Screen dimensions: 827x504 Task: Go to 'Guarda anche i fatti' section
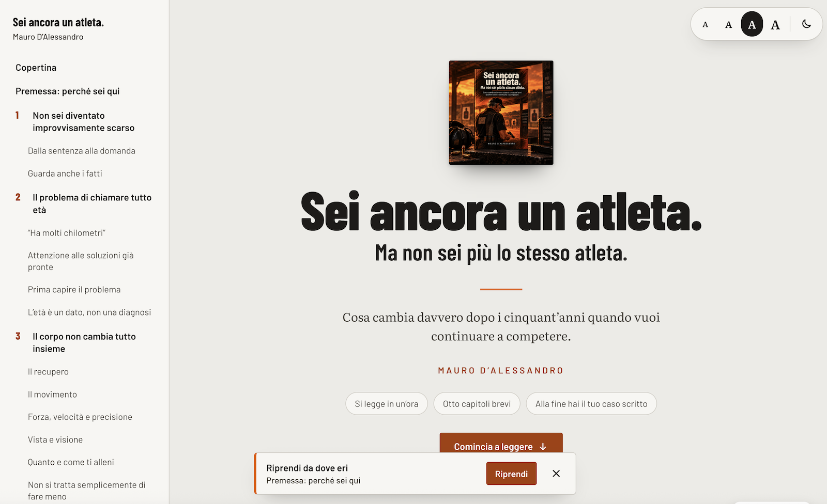click(x=65, y=174)
